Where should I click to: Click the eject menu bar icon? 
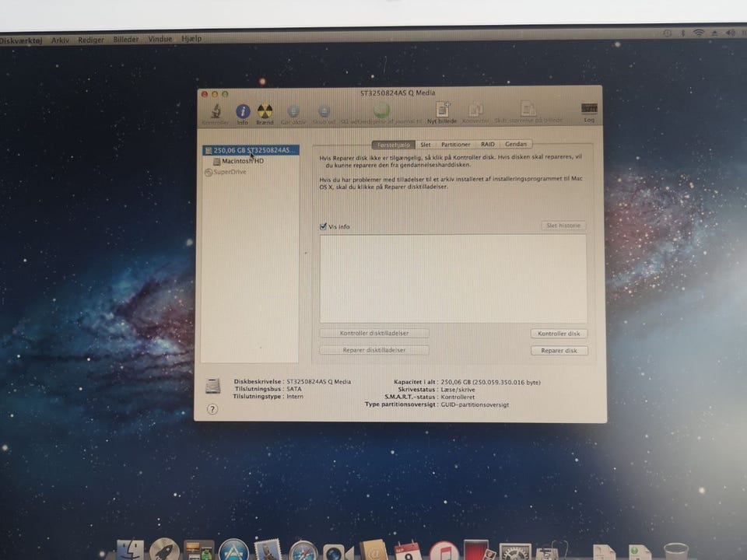[714, 33]
